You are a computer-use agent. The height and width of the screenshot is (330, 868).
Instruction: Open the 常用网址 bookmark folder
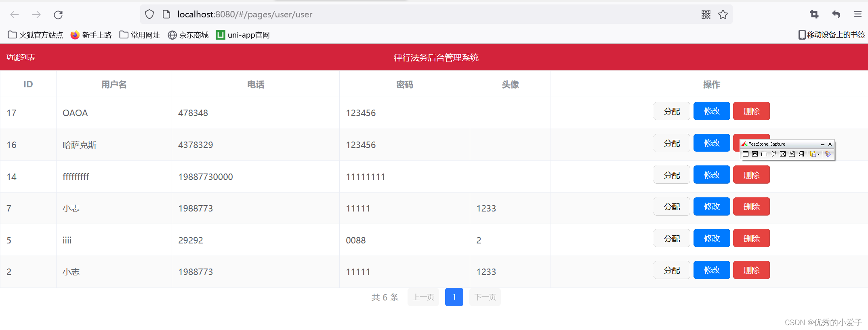140,35
